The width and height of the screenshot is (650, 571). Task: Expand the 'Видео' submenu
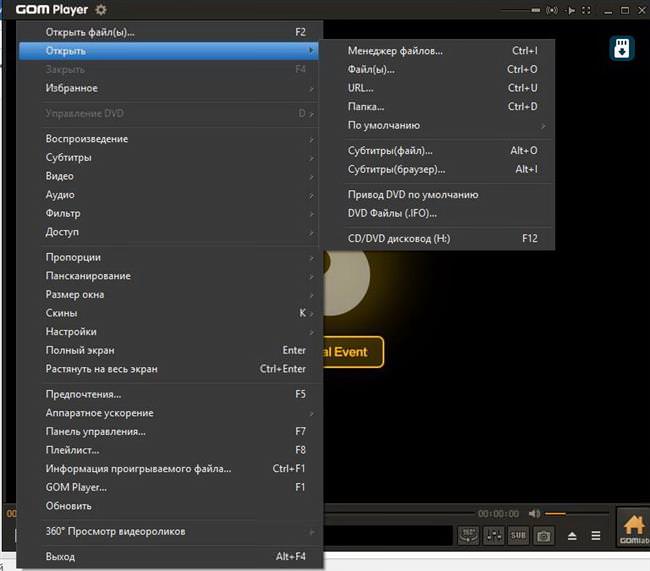tap(169, 176)
